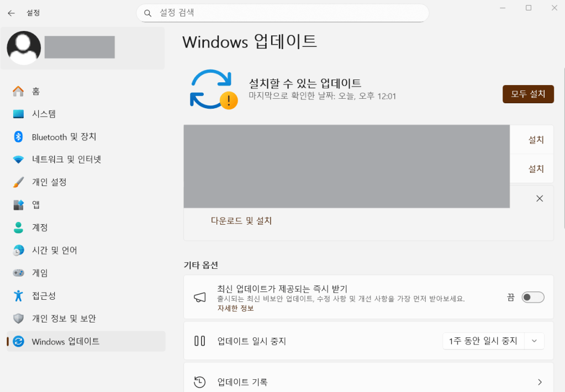Click the 접근성 accessibility person icon
565x392 pixels.
pos(18,296)
